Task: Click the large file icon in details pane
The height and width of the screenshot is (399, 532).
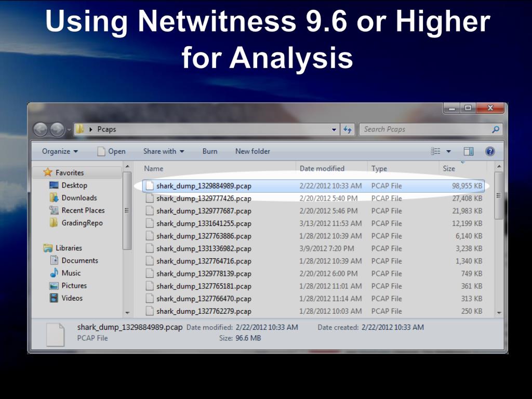Action: [x=55, y=335]
